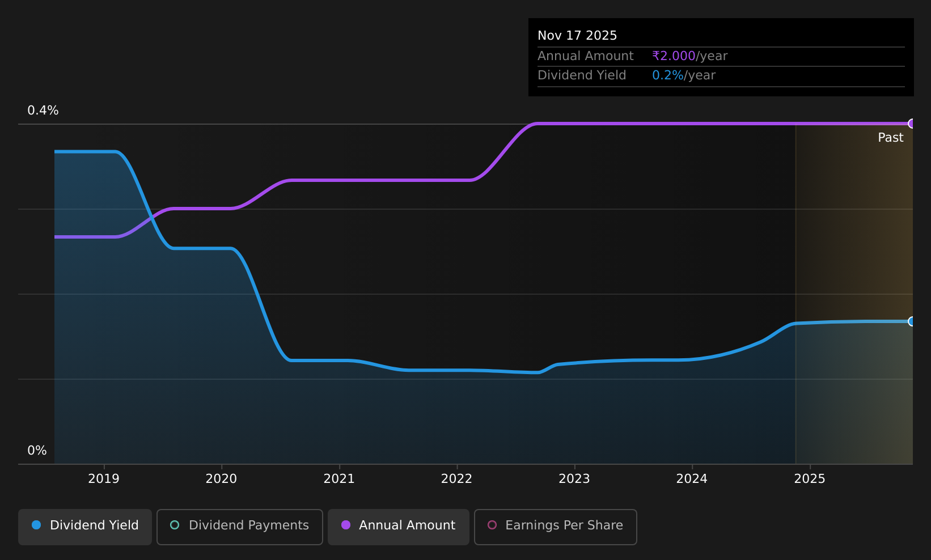
Task: Click the 0% y-axis label
Action: pyautogui.click(x=37, y=451)
